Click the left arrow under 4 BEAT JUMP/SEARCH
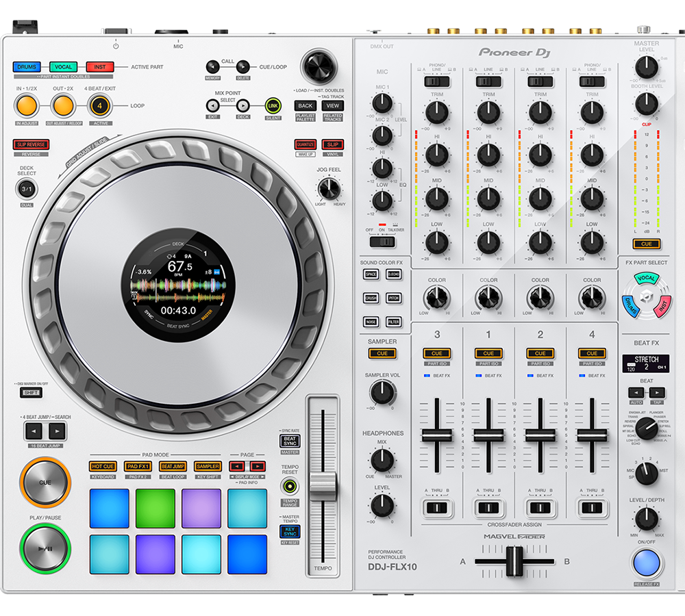685x616 pixels. tap(34, 431)
